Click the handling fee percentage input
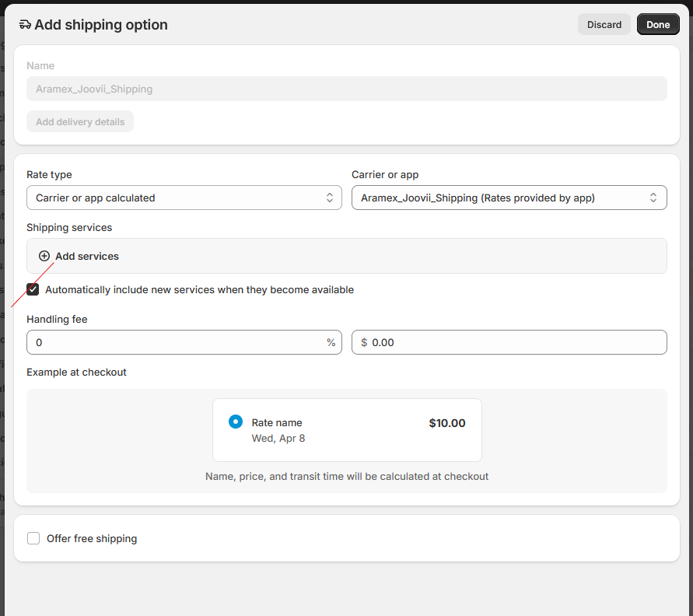Viewport: 693px width, 616px height. [176, 342]
